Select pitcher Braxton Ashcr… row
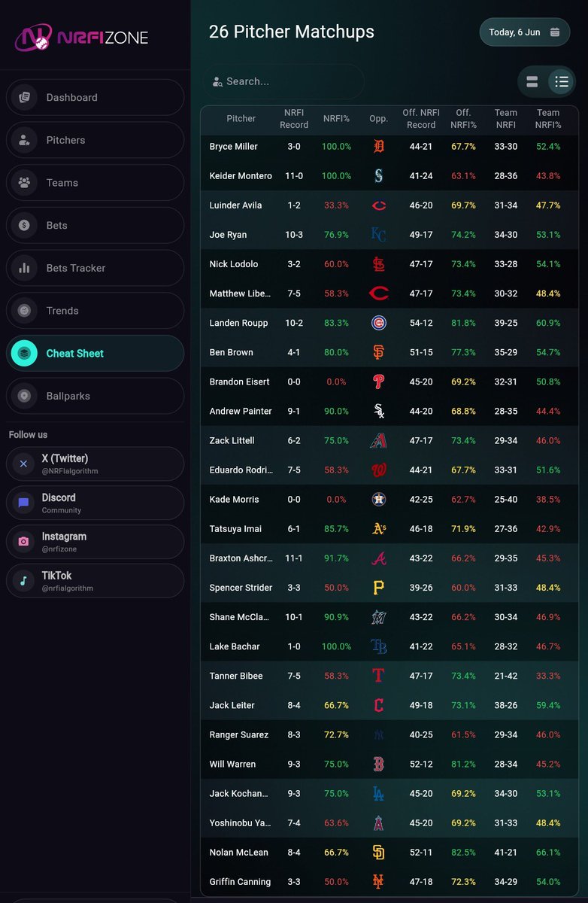Viewport: 588px width, 903px height. (389, 558)
